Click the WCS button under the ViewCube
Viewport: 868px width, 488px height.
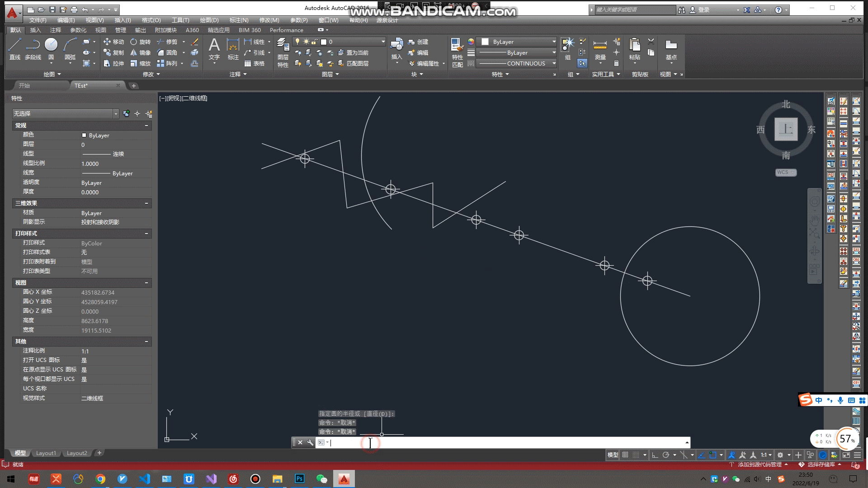pyautogui.click(x=785, y=172)
